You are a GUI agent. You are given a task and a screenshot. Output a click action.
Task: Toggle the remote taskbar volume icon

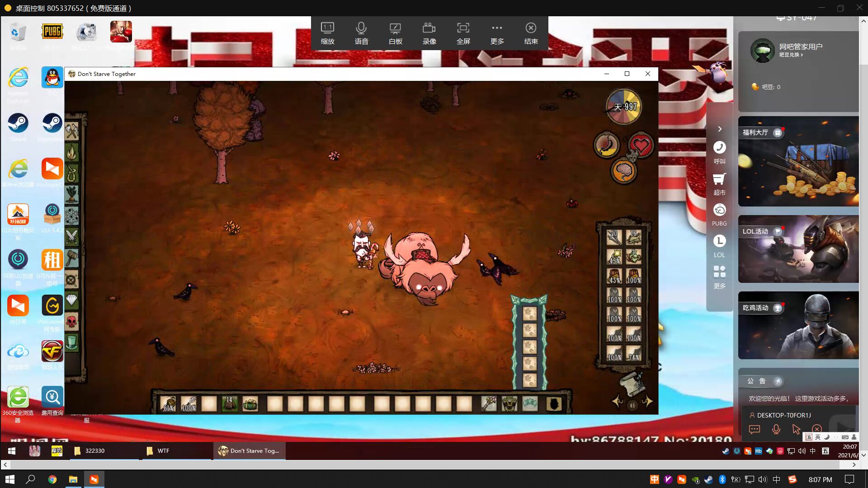click(802, 451)
